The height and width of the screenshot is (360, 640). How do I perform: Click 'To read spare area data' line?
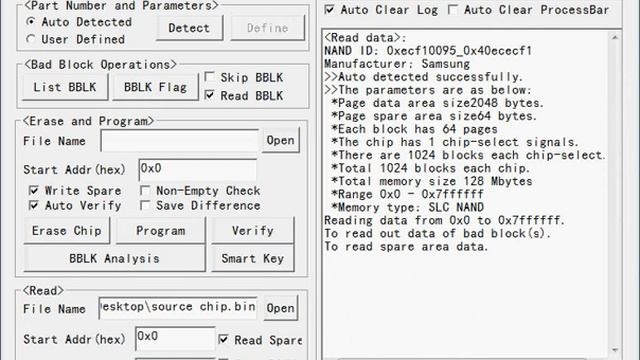tap(406, 247)
